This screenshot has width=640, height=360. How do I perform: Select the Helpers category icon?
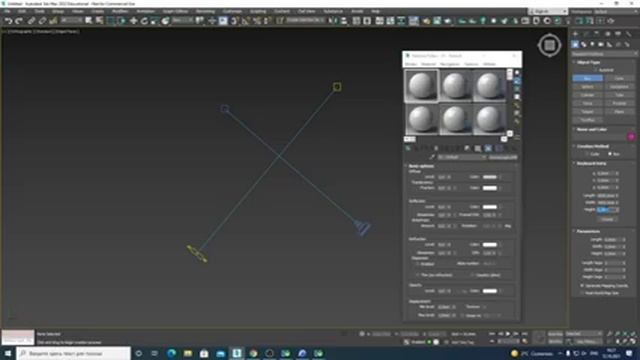[x=609, y=44]
